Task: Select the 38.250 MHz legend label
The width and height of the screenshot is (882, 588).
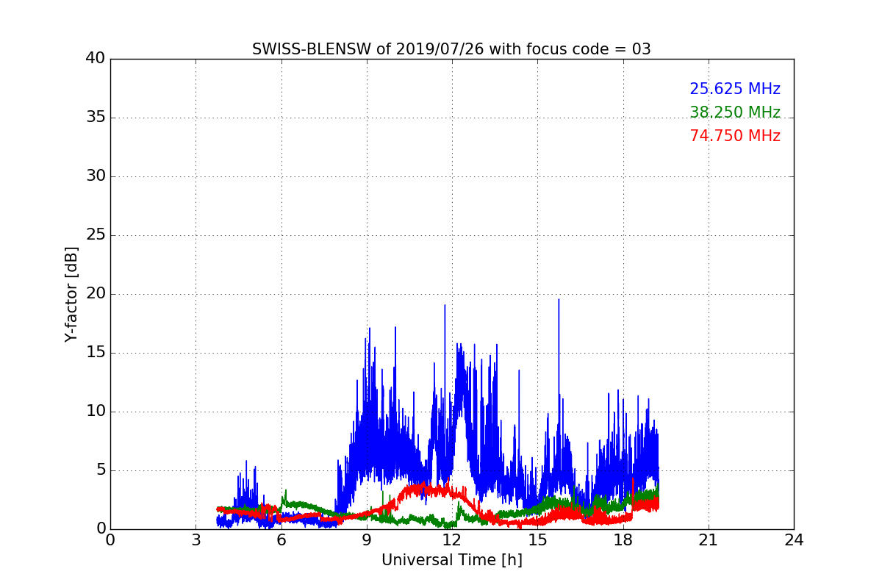Action: point(735,112)
